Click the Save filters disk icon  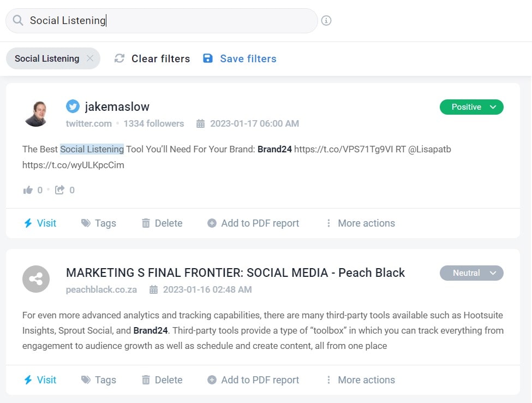208,58
